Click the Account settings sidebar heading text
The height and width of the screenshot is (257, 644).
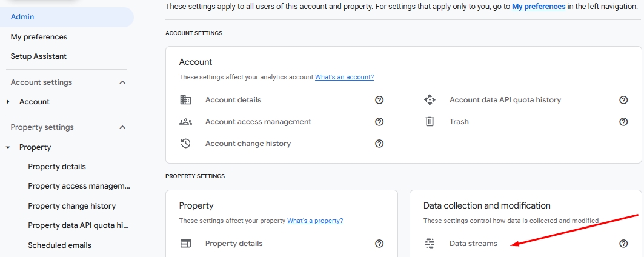41,82
